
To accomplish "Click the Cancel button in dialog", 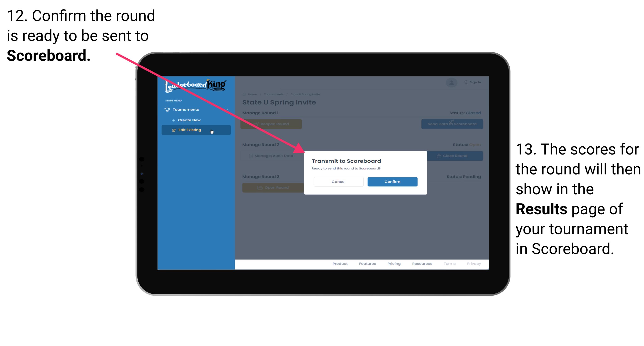I will coord(338,182).
